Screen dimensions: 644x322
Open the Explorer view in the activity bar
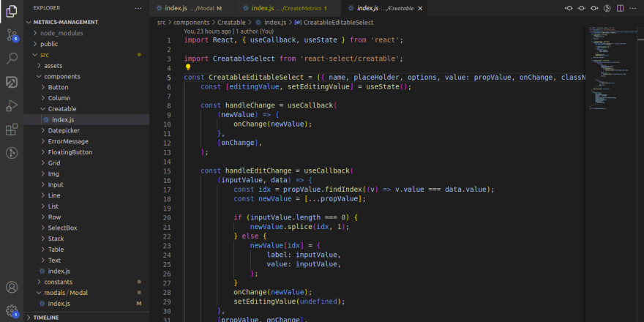tap(12, 11)
